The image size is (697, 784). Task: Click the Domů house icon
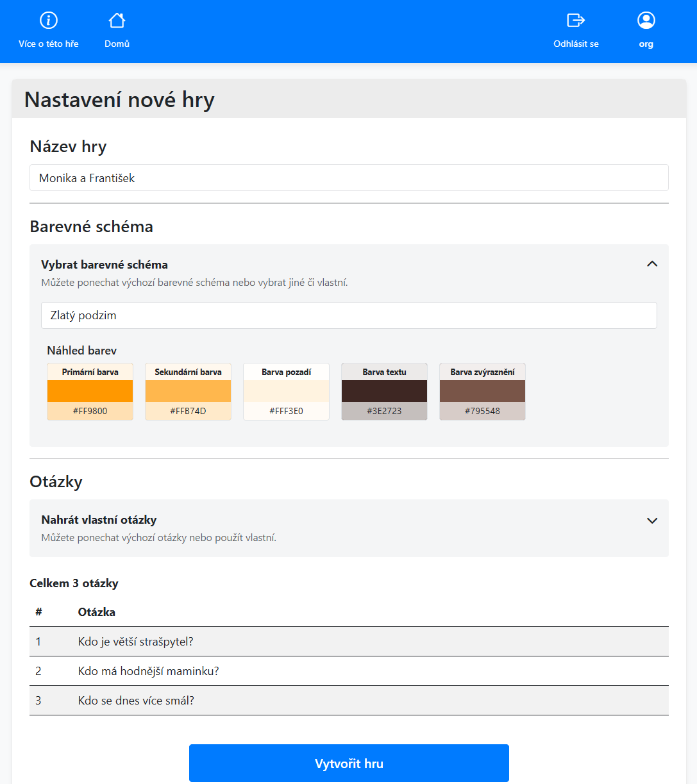pos(117,21)
